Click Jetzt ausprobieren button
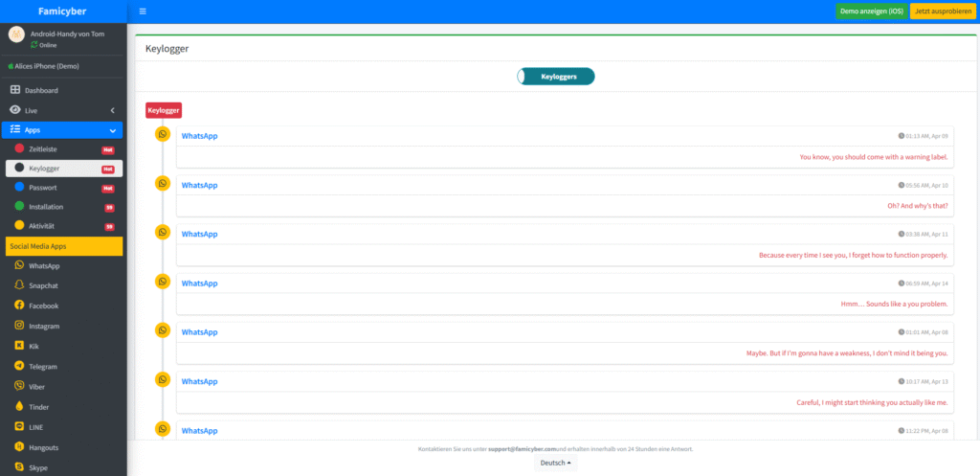Image resolution: width=980 pixels, height=476 pixels. (x=943, y=11)
